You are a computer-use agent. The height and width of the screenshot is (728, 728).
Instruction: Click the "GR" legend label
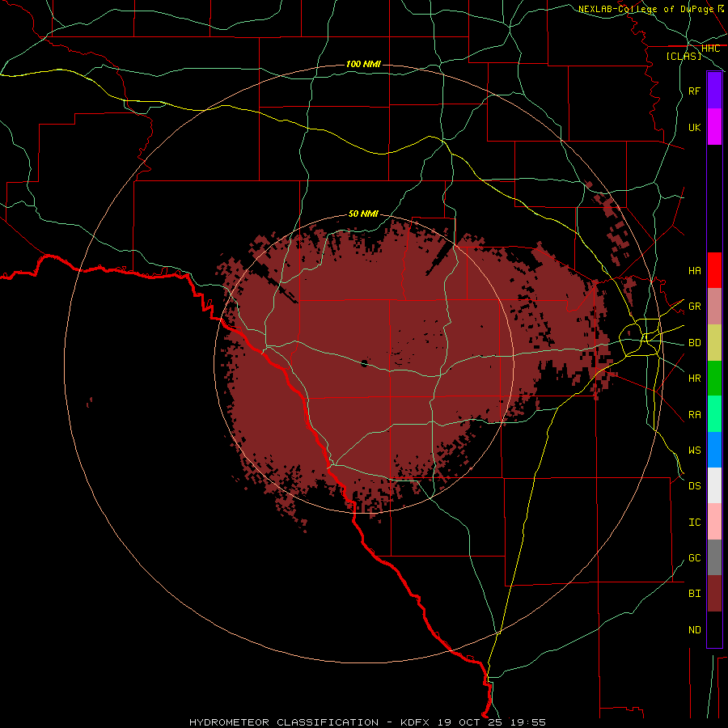[694, 307]
